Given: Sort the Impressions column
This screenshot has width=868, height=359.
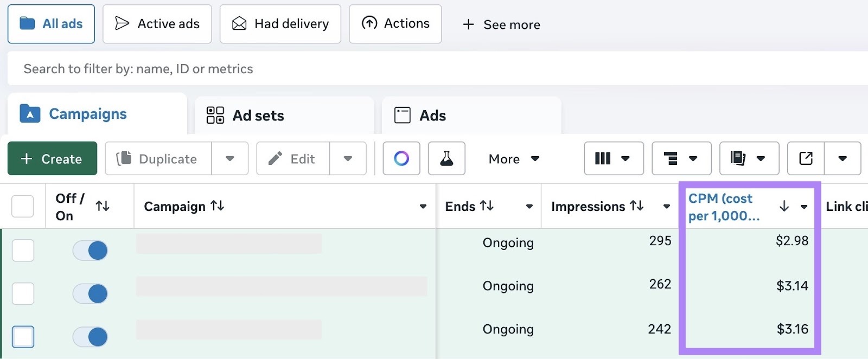Looking at the screenshot, I should coord(637,206).
